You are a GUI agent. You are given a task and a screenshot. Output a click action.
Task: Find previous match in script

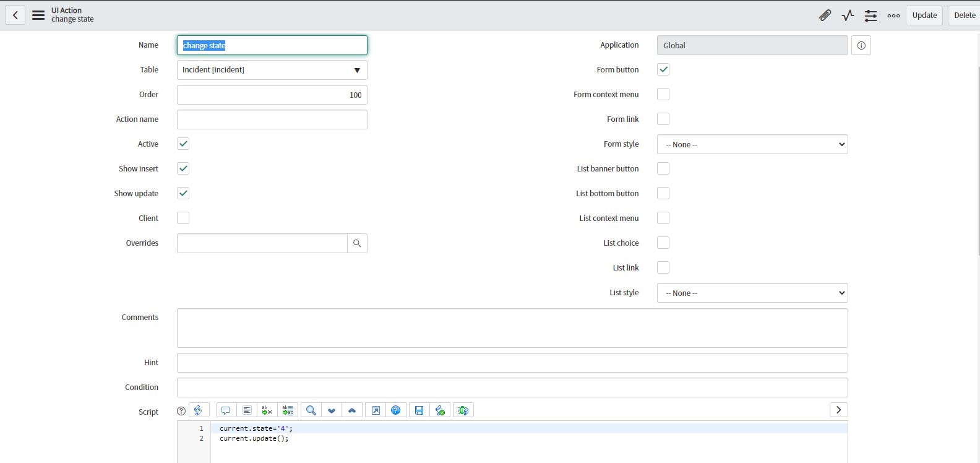(x=352, y=410)
